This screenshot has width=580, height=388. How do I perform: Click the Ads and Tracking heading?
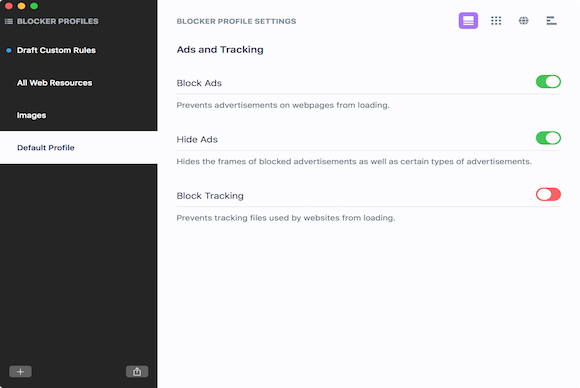220,50
